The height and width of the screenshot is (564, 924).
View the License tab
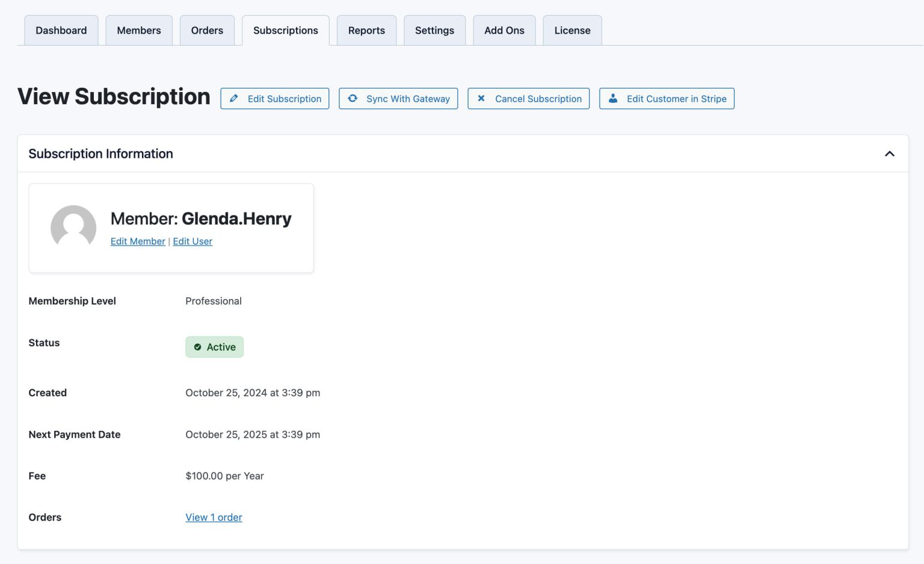(572, 30)
